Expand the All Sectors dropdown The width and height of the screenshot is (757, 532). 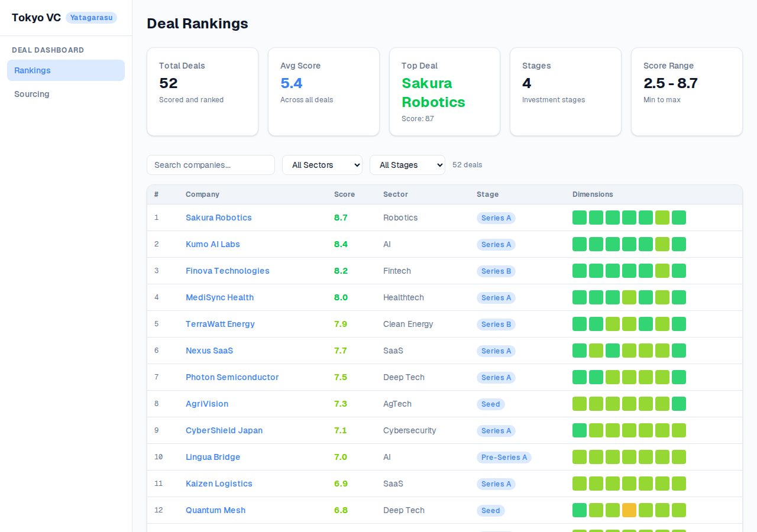[x=322, y=165]
